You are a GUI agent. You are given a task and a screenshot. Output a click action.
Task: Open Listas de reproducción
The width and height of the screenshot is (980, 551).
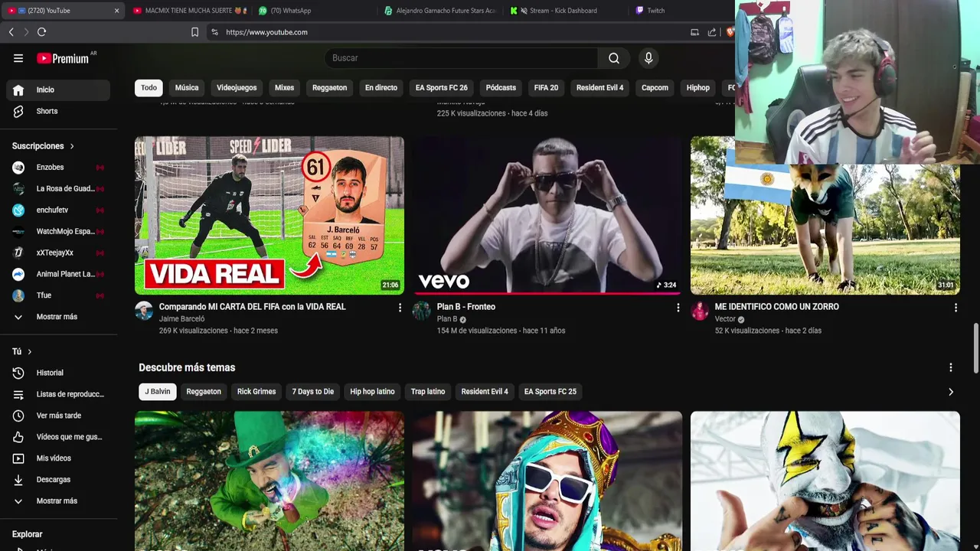58,394
